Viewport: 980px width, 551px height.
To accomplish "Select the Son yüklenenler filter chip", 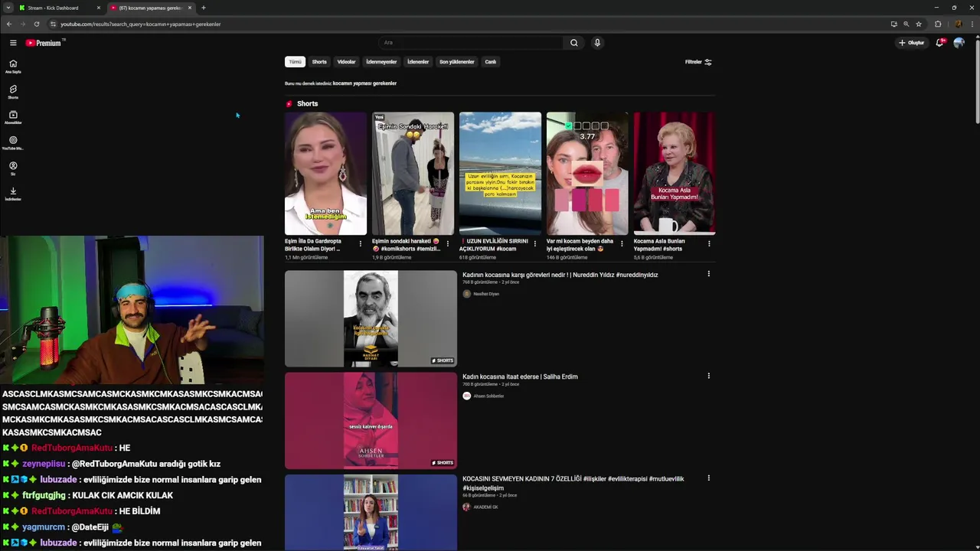I will pyautogui.click(x=456, y=62).
